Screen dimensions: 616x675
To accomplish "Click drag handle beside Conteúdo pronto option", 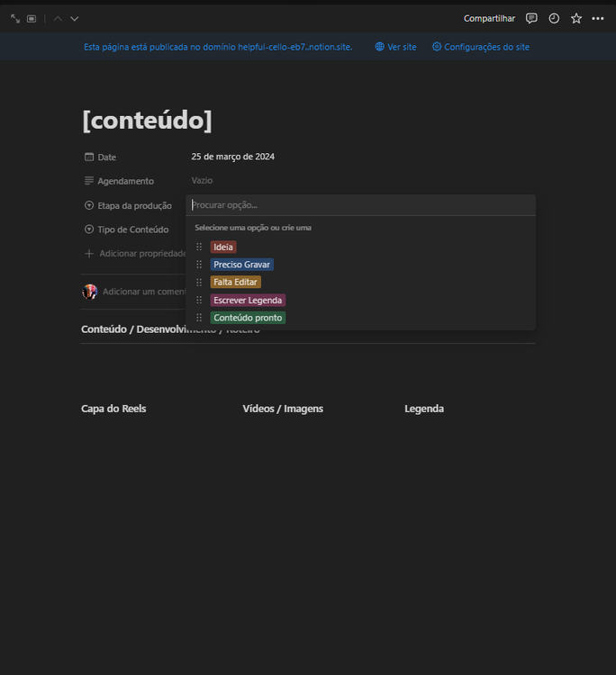I will coord(199,318).
